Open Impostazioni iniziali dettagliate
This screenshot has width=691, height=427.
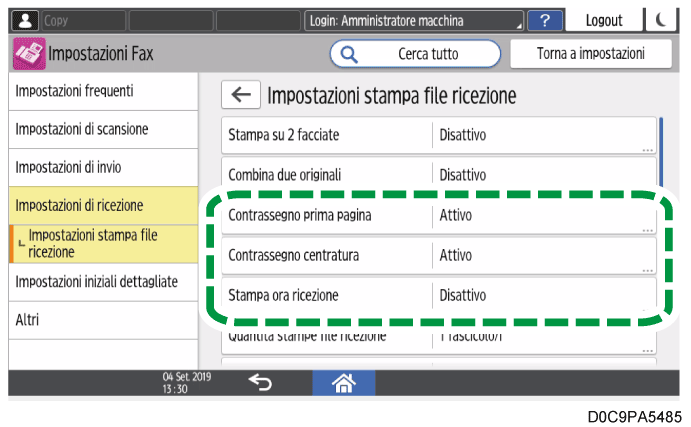(x=103, y=282)
